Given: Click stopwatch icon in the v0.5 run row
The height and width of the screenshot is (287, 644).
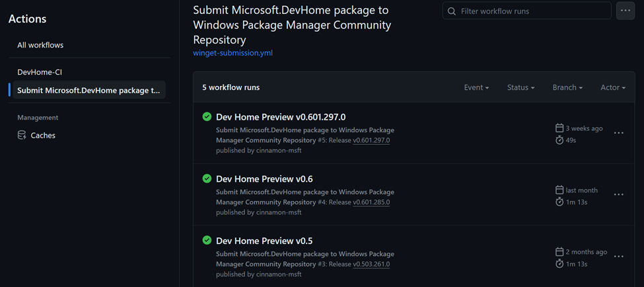Looking at the screenshot, I should pos(559,264).
